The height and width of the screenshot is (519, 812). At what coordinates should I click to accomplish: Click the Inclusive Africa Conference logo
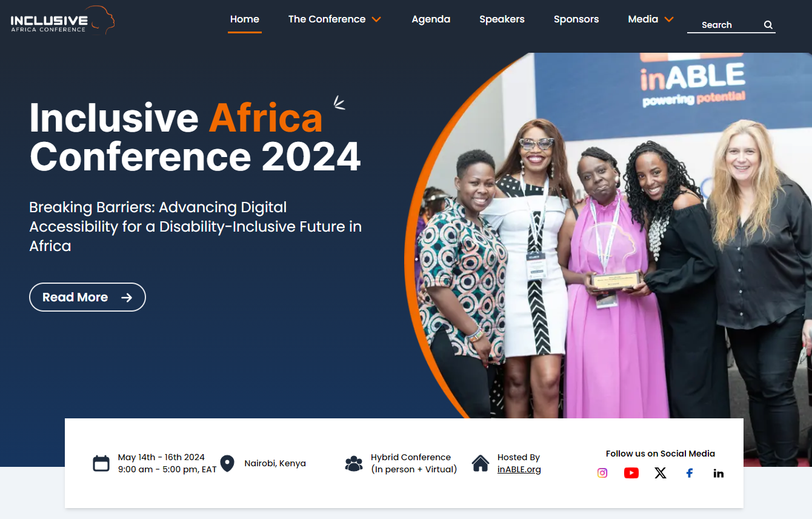coord(62,21)
